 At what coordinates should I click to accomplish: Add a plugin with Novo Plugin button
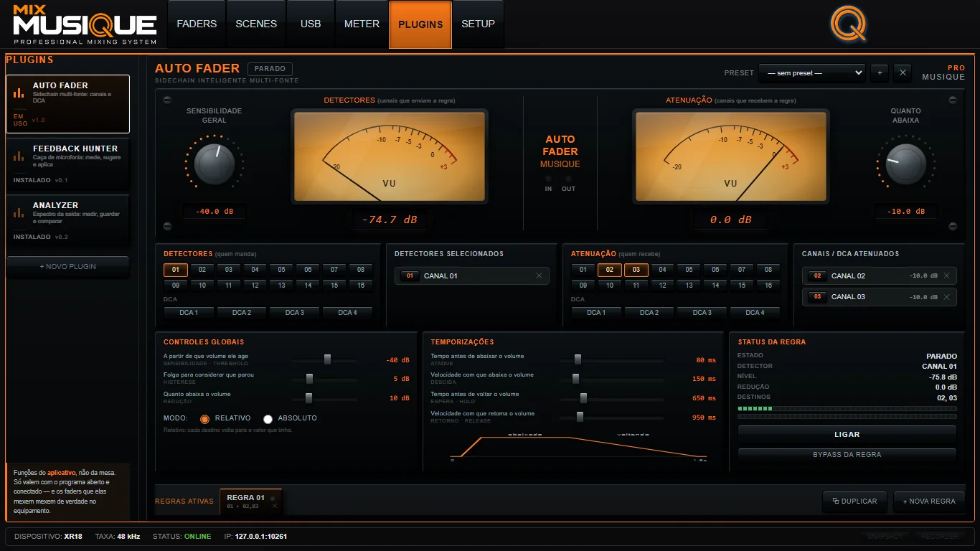point(68,267)
